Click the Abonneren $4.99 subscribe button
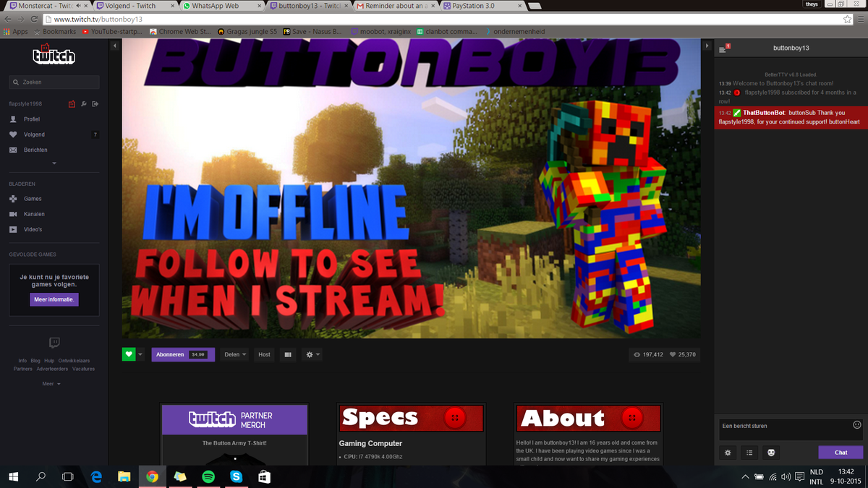Image resolution: width=868 pixels, height=488 pixels. click(x=183, y=354)
